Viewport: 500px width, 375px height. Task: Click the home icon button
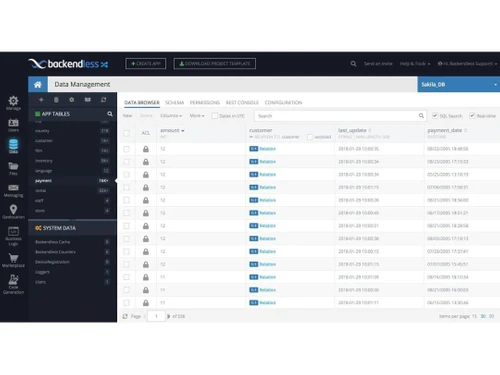coord(38,84)
